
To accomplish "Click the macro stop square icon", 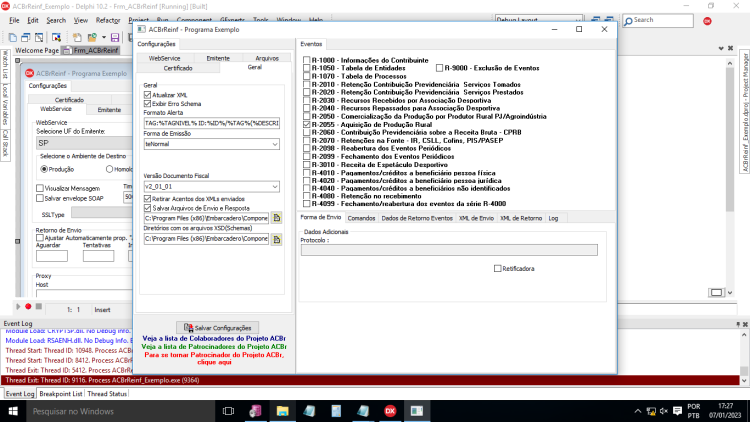I will 39,307.
